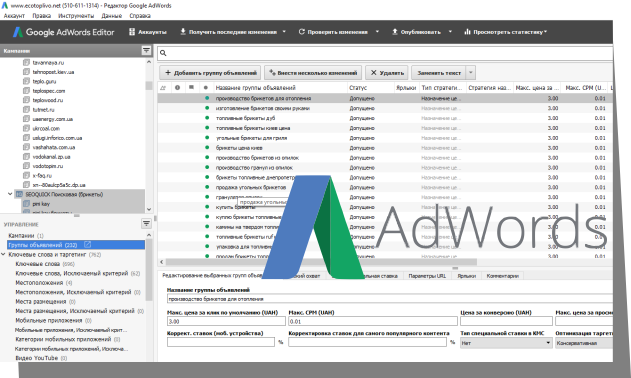Select row топливные брикеты дуб
631x378 pixels.
coord(385,118)
